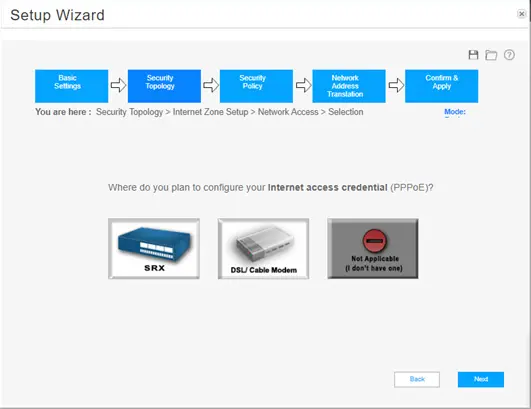Open Network Address Translation step

[349, 86]
